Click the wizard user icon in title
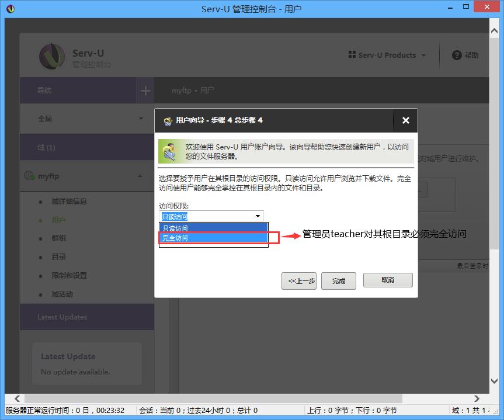 [168, 121]
